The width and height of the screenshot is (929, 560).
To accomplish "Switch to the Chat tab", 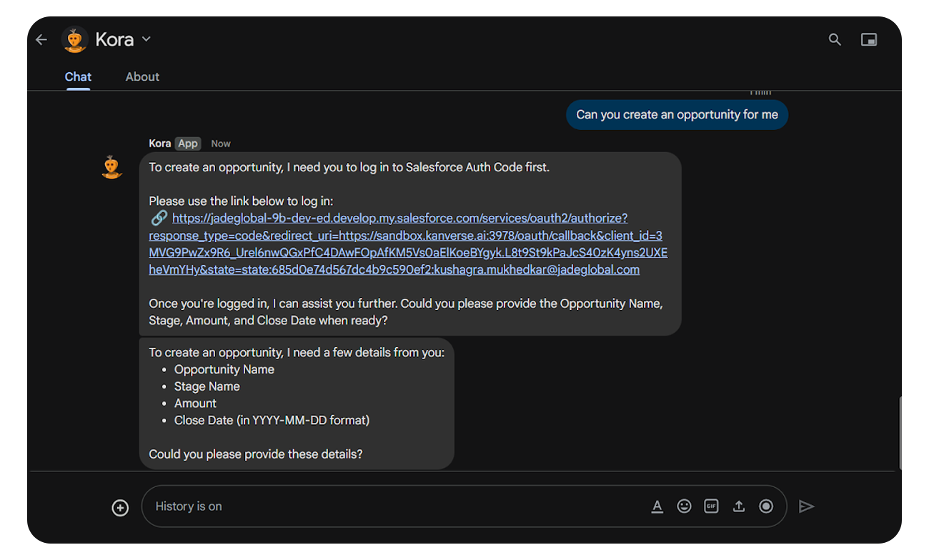I will click(x=78, y=77).
